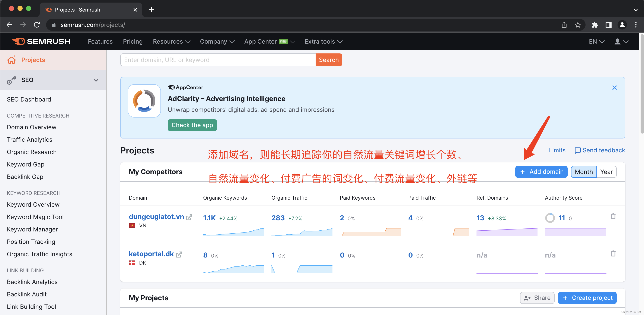Screen dimensions: 644x315
Task: Expand the Company menu
Action: pos(217,42)
